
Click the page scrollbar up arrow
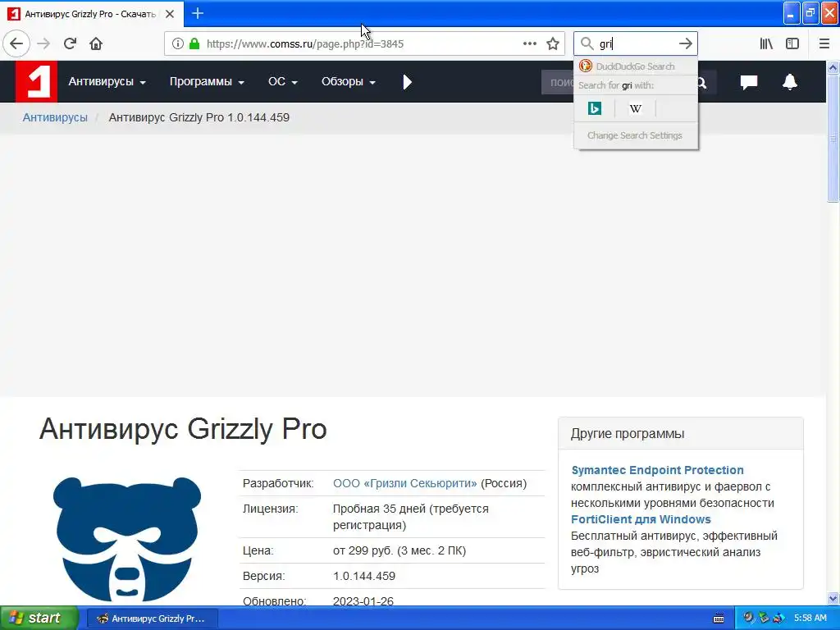click(x=833, y=67)
